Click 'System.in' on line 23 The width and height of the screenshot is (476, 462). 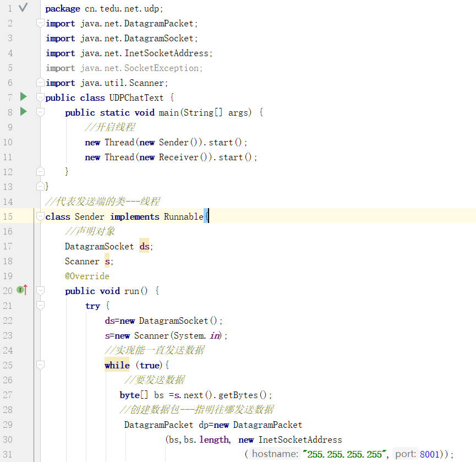click(197, 336)
